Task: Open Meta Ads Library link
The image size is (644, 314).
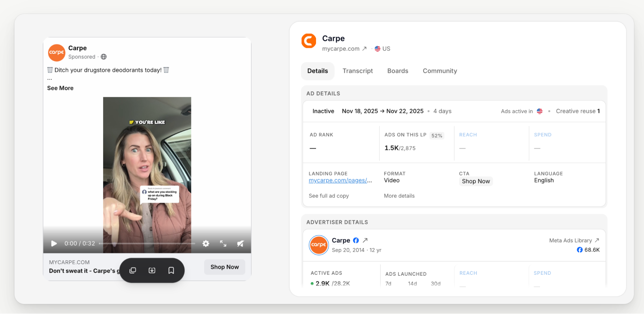Action: click(x=574, y=240)
